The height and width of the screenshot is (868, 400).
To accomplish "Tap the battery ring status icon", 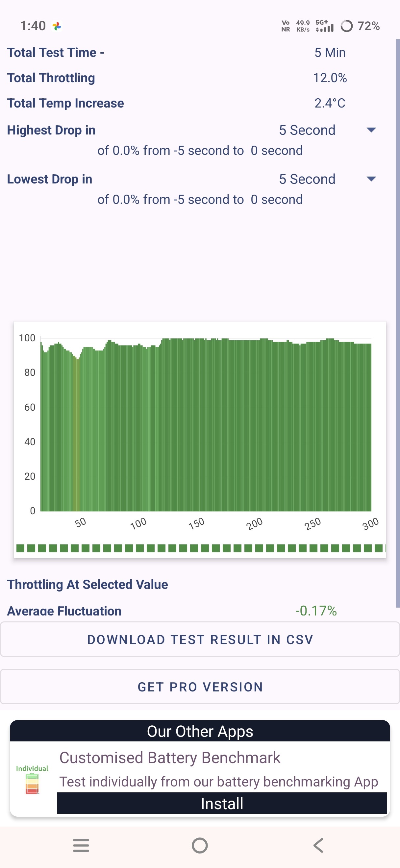I will tap(346, 26).
